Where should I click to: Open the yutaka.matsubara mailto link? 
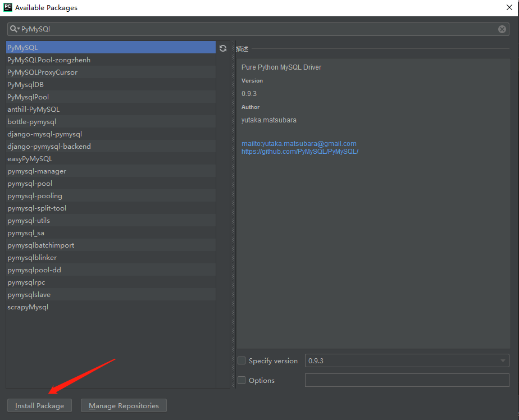299,144
